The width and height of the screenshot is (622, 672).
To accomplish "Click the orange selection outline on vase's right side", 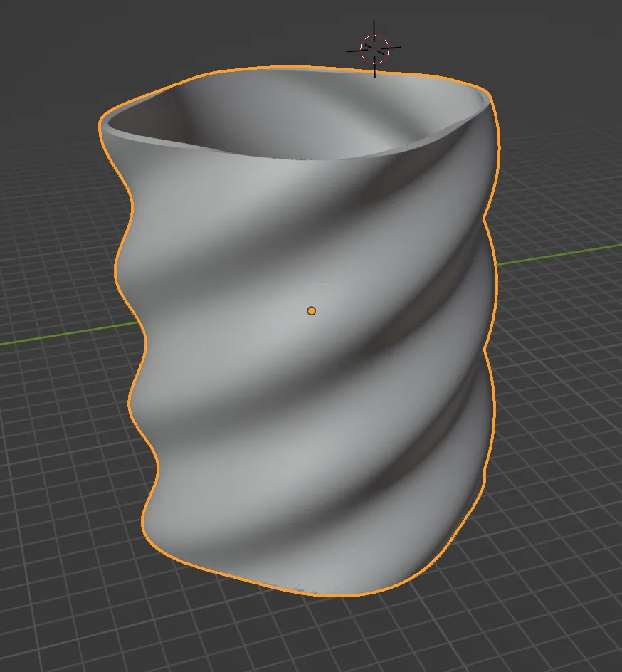I will pyautogui.click(x=496, y=285).
